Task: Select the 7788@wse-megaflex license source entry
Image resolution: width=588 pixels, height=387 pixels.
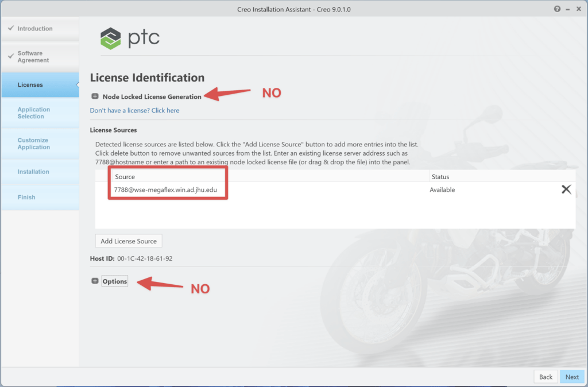Action: tap(165, 189)
